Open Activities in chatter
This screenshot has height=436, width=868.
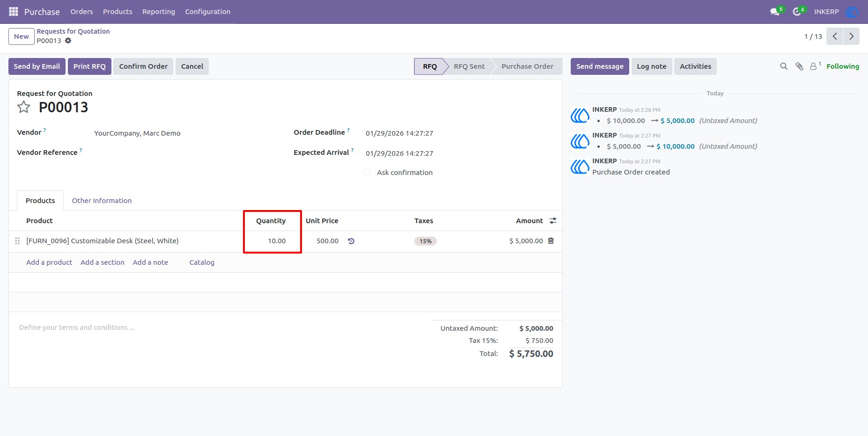[695, 66]
